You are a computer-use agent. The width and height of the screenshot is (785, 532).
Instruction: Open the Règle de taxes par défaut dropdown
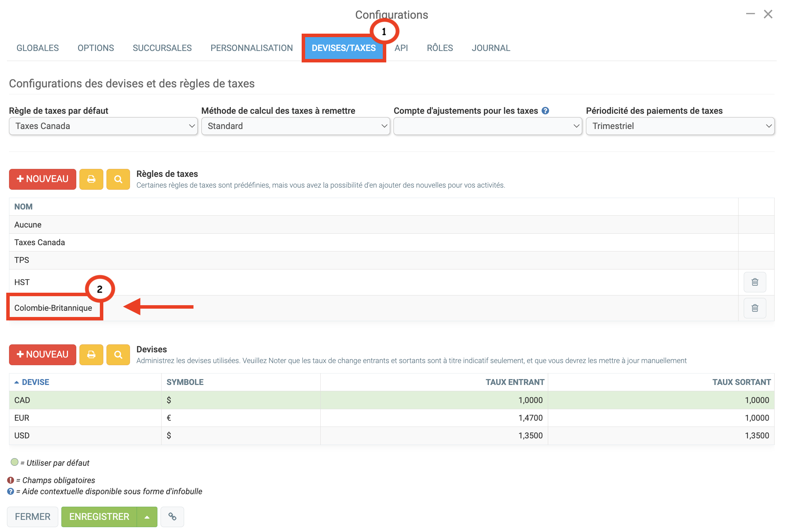(x=103, y=126)
